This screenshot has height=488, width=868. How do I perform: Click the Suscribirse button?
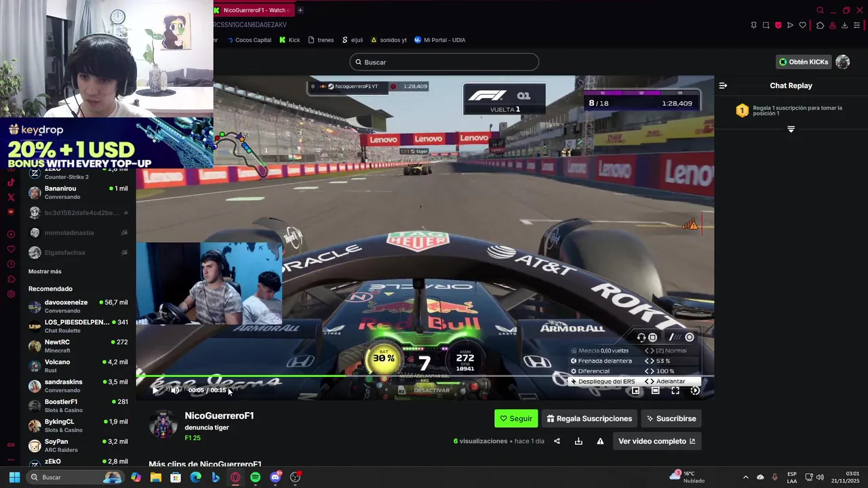pyautogui.click(x=671, y=419)
